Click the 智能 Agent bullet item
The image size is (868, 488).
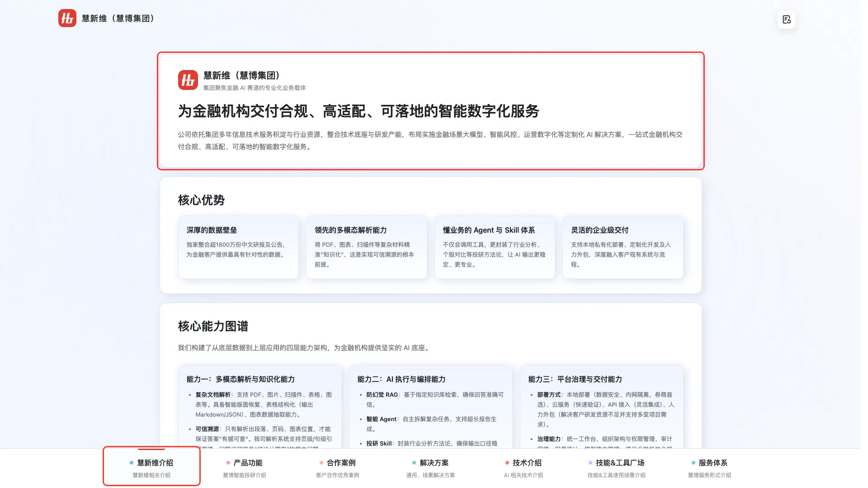(x=431, y=424)
